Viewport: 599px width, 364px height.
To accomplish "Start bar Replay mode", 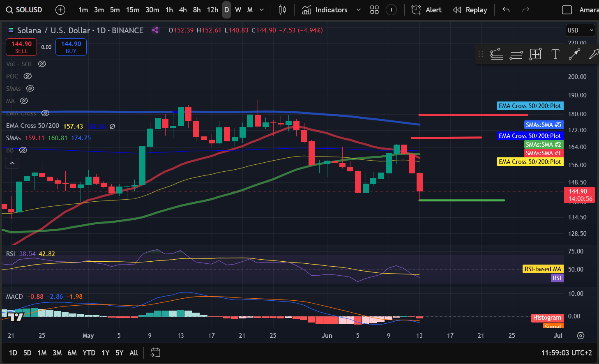I will pyautogui.click(x=470, y=10).
